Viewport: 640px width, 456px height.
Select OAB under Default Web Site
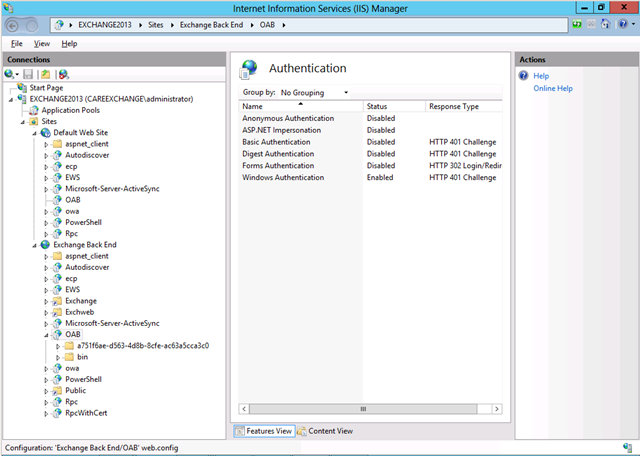pyautogui.click(x=73, y=200)
